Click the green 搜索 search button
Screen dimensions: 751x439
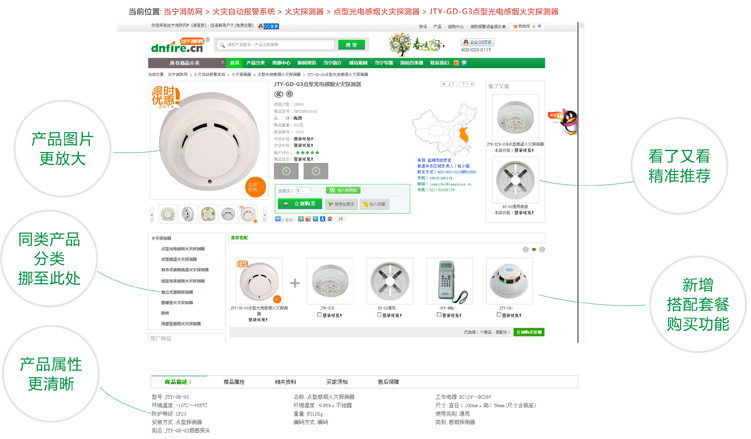tap(351, 45)
